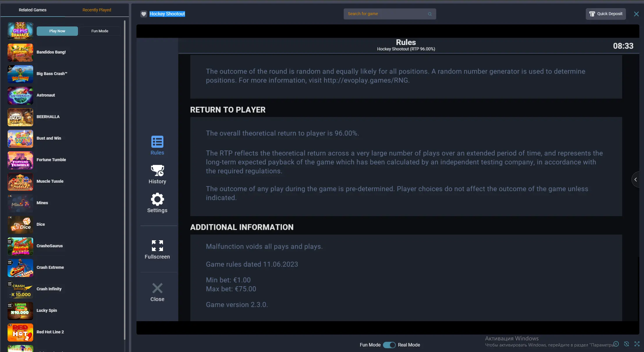Open Mines game thumbnail

coord(20,203)
